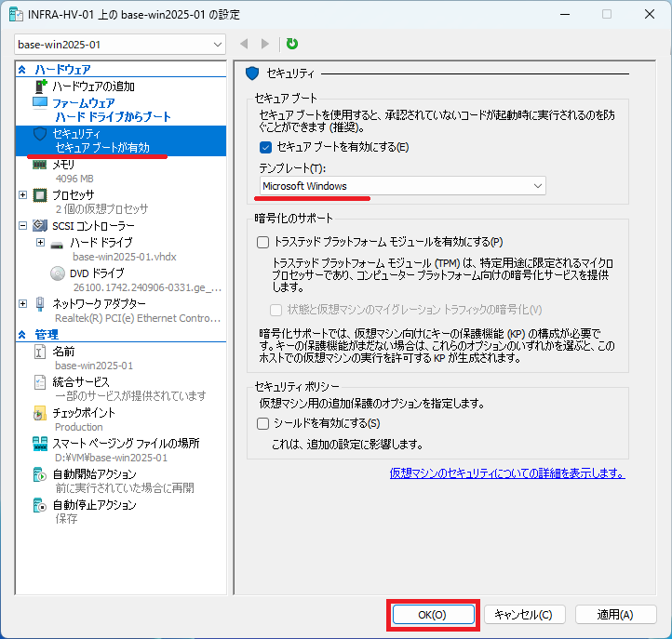Expand the ネットワーク アダプター tree node
This screenshot has width=672, height=639.
pos(22,303)
